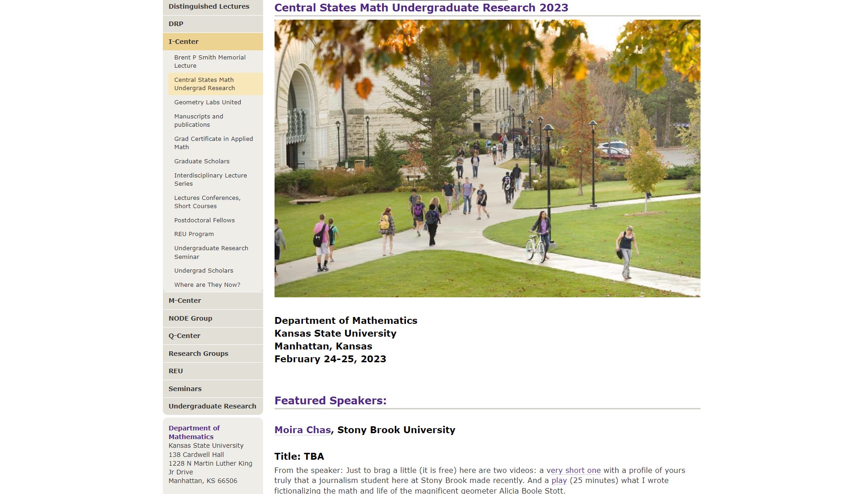This screenshot has width=868, height=494.
Task: Visit Manuscripts and publications page
Action: [199, 120]
